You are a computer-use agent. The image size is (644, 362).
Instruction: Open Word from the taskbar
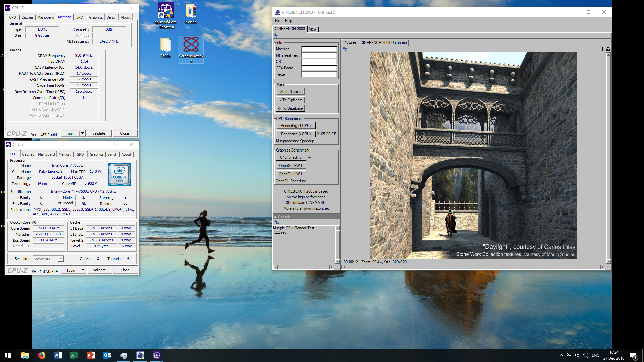(58, 355)
